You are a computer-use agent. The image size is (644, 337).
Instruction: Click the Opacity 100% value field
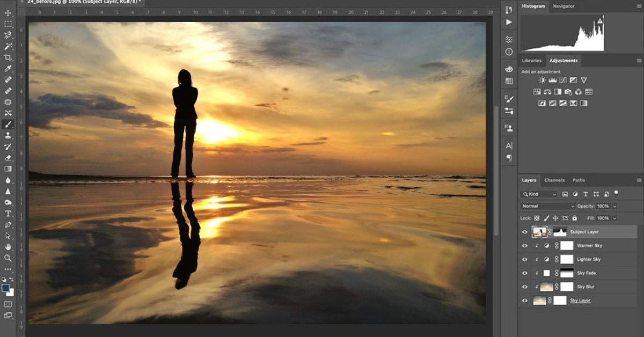pos(603,206)
